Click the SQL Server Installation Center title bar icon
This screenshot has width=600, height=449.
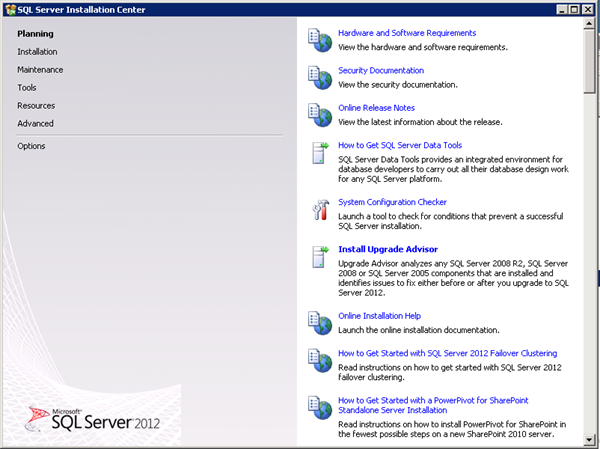tap(11, 9)
